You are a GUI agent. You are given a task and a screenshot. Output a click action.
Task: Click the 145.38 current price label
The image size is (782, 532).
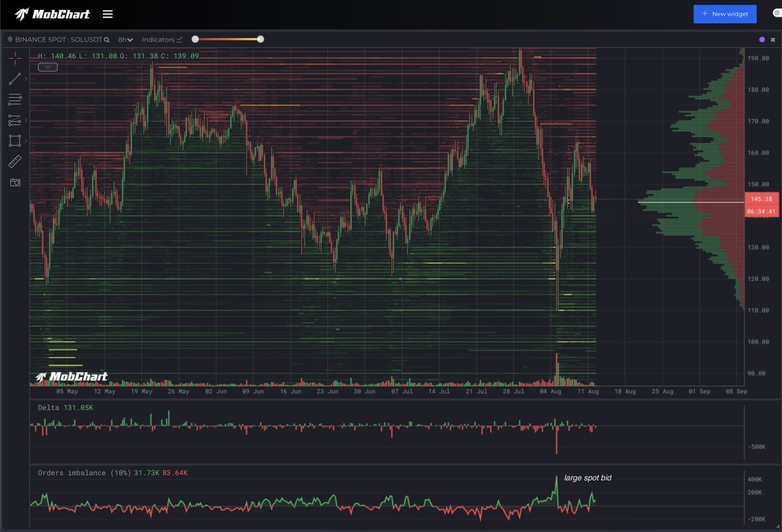click(760, 199)
